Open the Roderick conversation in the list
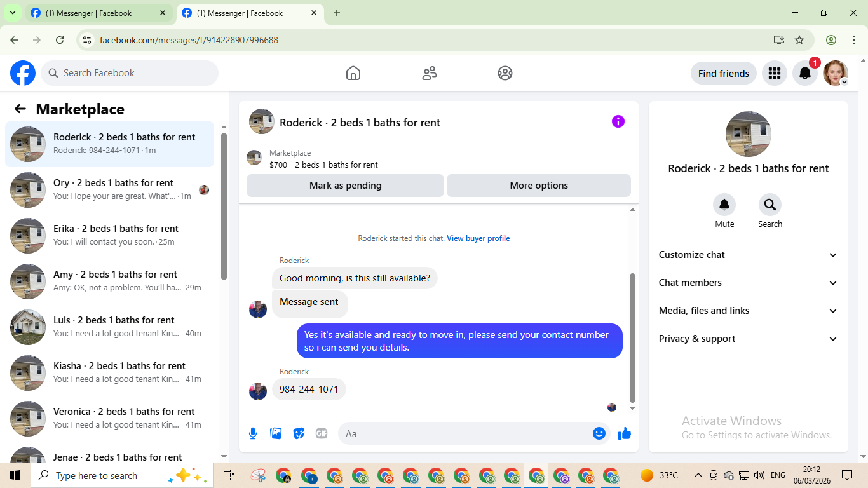This screenshot has width=868, height=488. (110, 144)
